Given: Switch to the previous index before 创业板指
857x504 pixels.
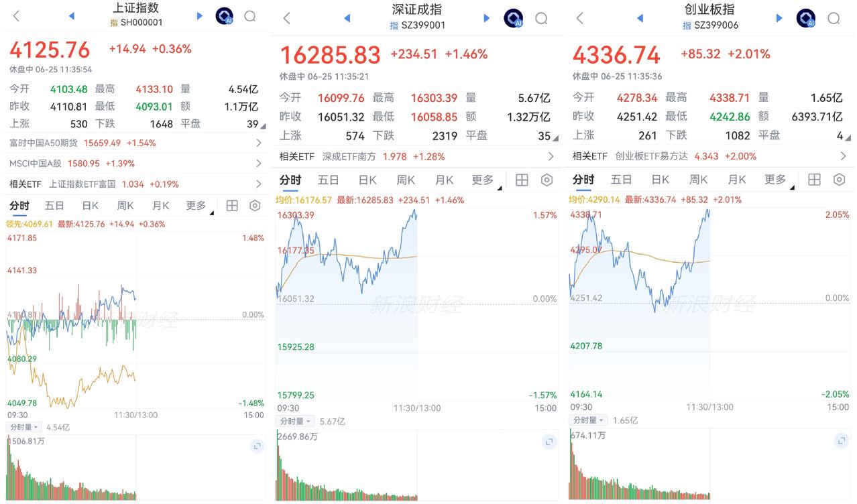Looking at the screenshot, I should 640,18.
